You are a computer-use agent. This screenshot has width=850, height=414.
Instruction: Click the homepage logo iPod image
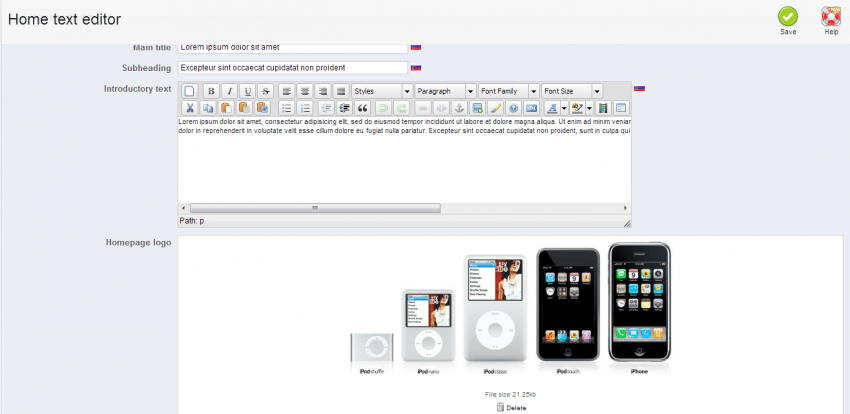click(510, 309)
